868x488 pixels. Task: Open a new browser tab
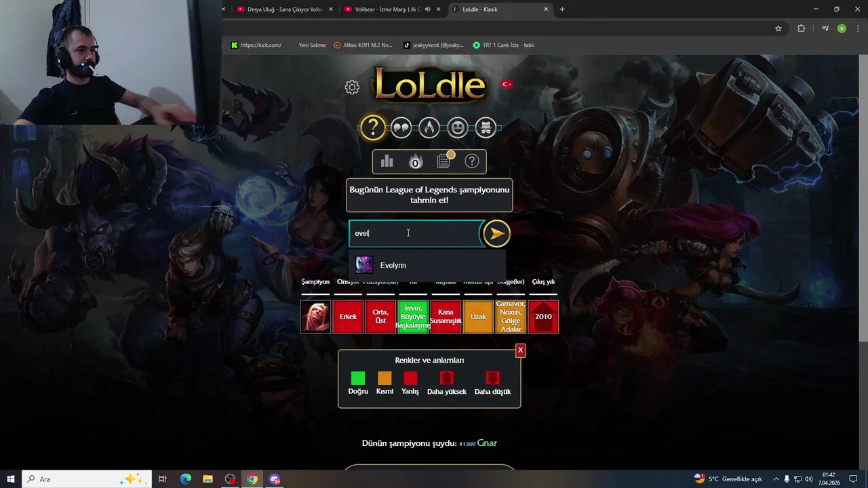[x=562, y=9]
